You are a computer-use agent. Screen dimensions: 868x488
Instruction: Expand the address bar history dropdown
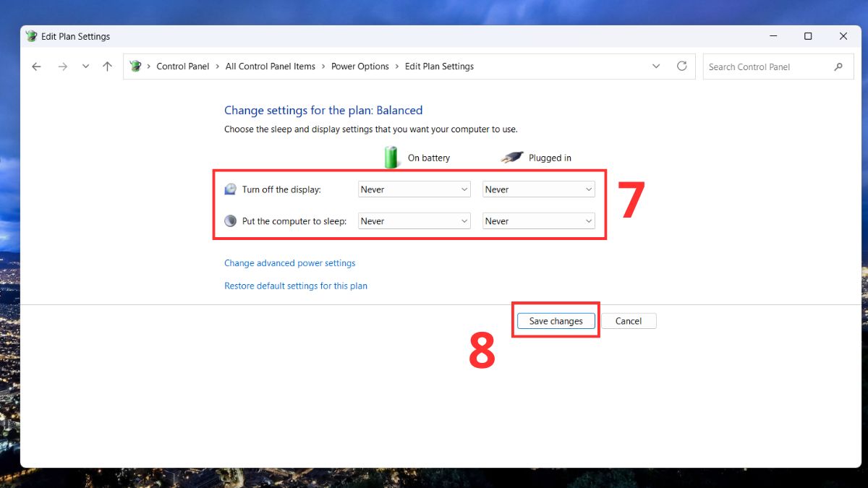coord(656,67)
